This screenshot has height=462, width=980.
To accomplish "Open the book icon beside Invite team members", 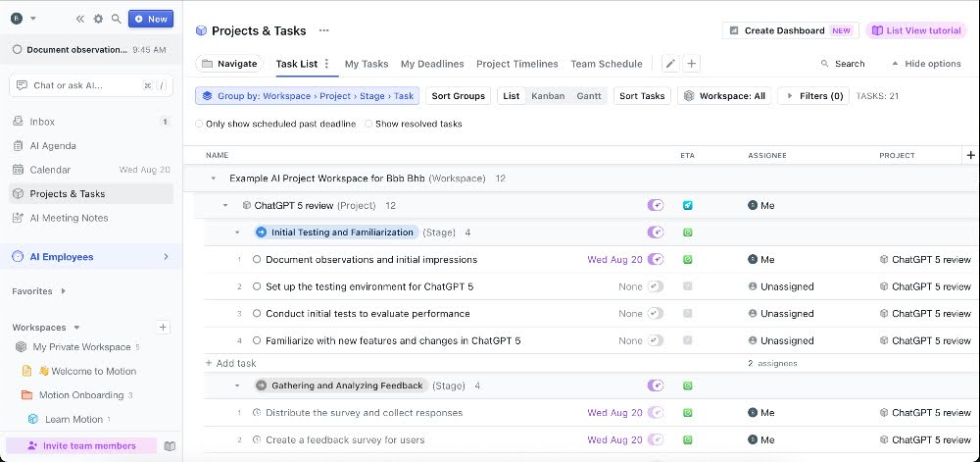I will pyautogui.click(x=170, y=446).
